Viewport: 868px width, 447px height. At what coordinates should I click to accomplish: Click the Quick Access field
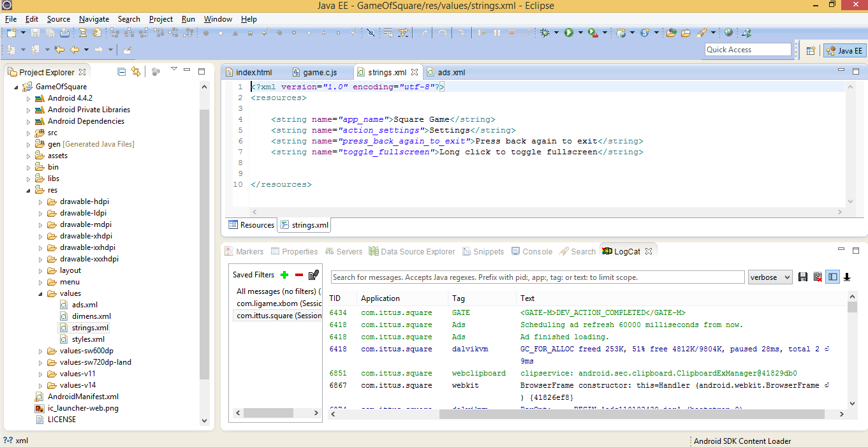point(747,50)
